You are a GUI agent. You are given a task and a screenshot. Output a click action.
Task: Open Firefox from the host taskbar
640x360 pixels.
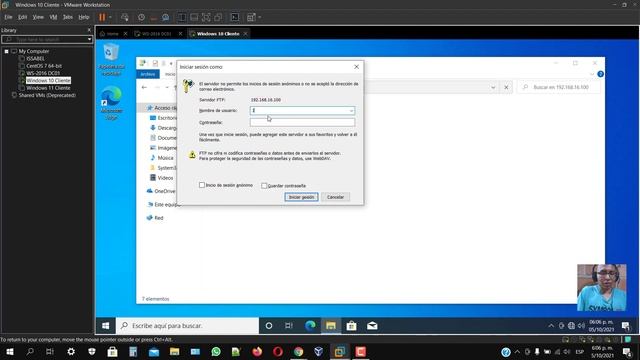(x=257, y=351)
